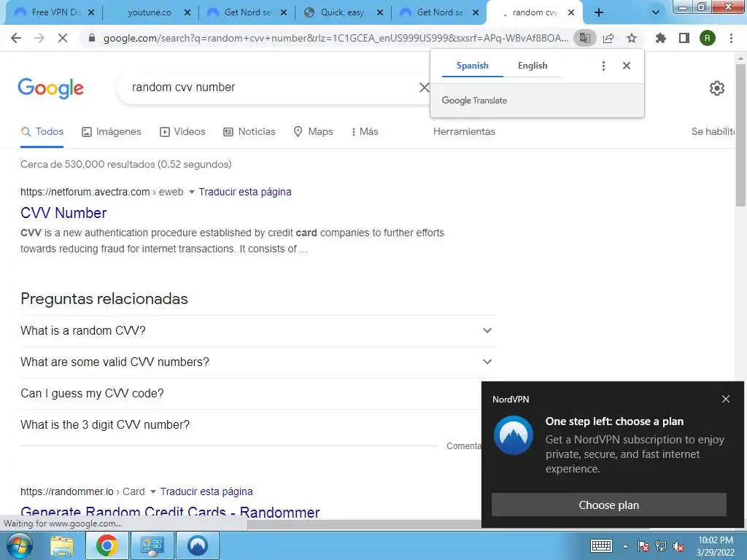
Task: Expand "What is the 3 digit CVV number?"
Action: (x=251, y=425)
